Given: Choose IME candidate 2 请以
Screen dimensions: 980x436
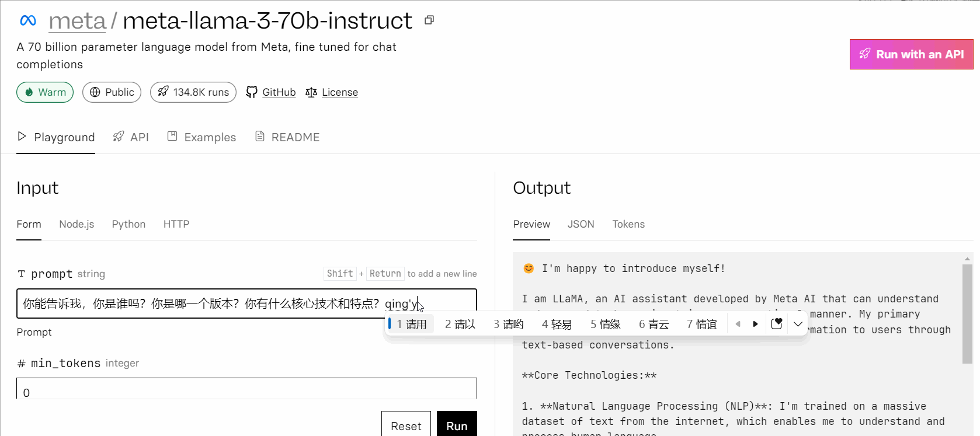Looking at the screenshot, I should 460,324.
